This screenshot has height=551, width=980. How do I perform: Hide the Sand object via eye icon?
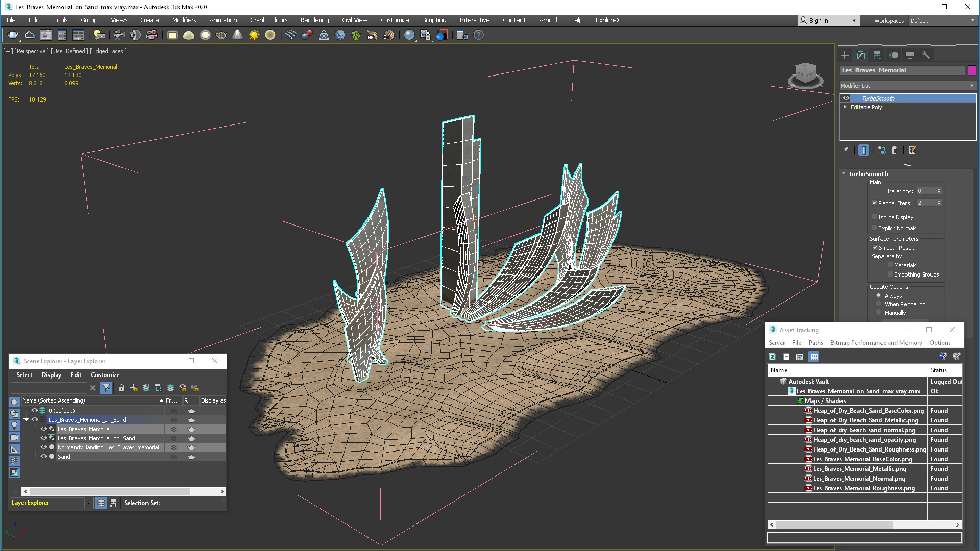[x=44, y=457]
